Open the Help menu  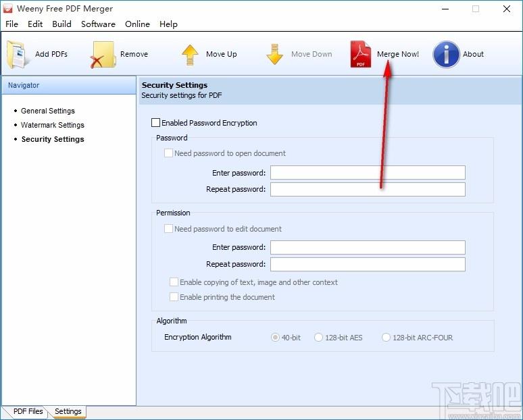168,24
